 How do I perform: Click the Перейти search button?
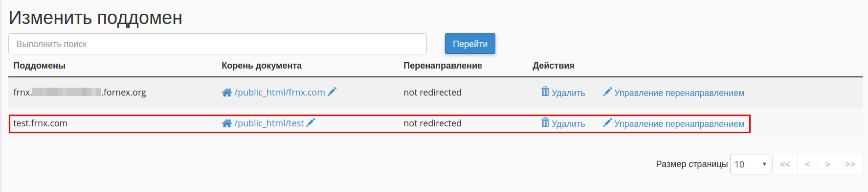point(470,44)
